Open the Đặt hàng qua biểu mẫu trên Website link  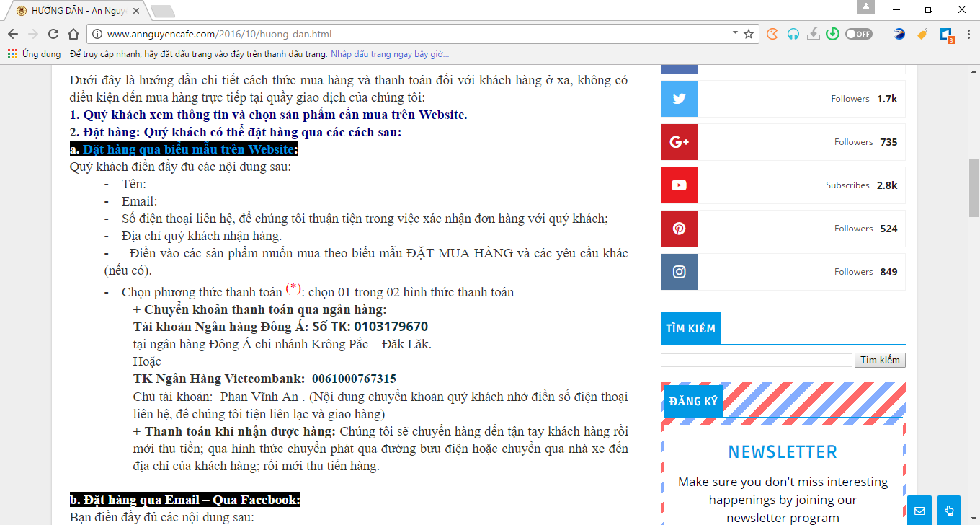(190, 149)
